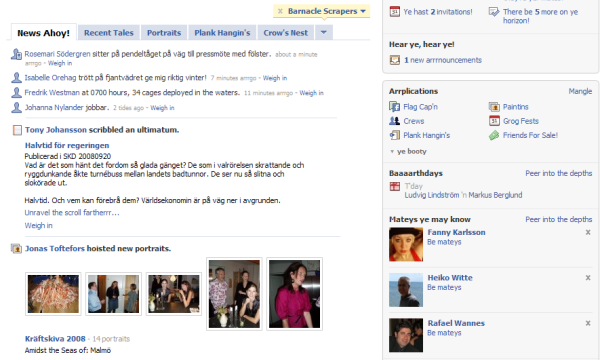This screenshot has height=360, width=600.
Task: Click Peer into the depths beside Baaarthdays
Action: 559,173
